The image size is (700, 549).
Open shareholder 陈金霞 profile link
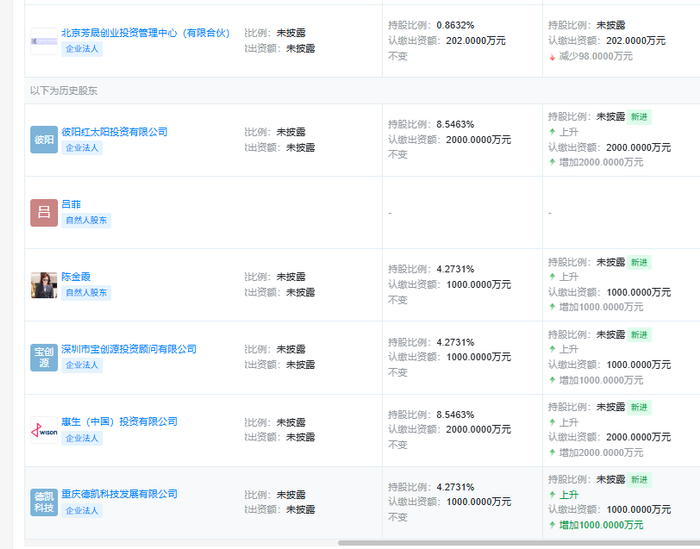76,277
